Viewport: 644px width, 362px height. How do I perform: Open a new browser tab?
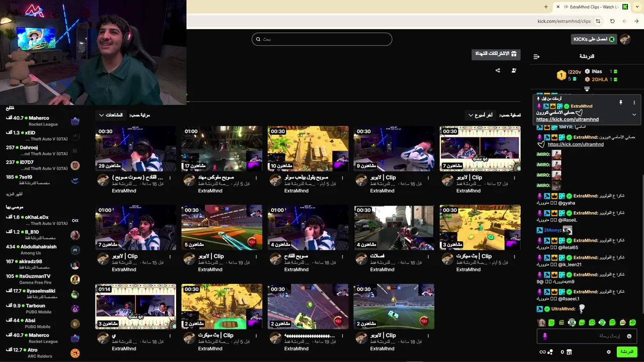pyautogui.click(x=546, y=7)
